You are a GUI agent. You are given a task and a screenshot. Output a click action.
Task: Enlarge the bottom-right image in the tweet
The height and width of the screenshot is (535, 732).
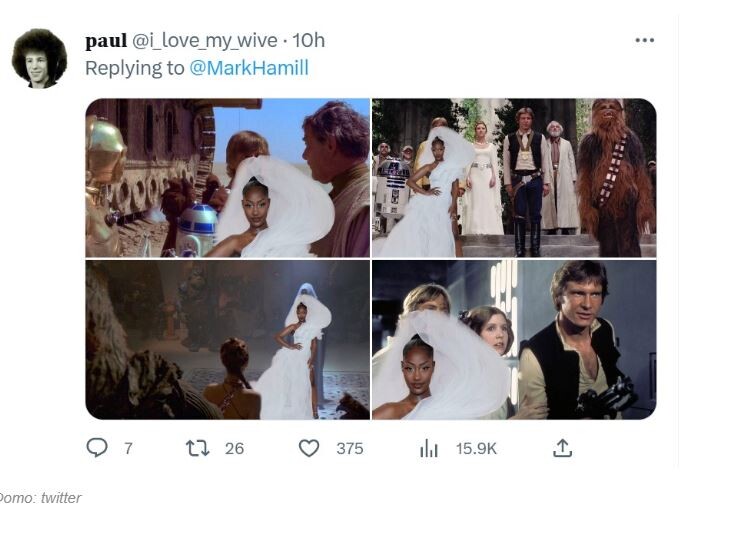pyautogui.click(x=514, y=340)
